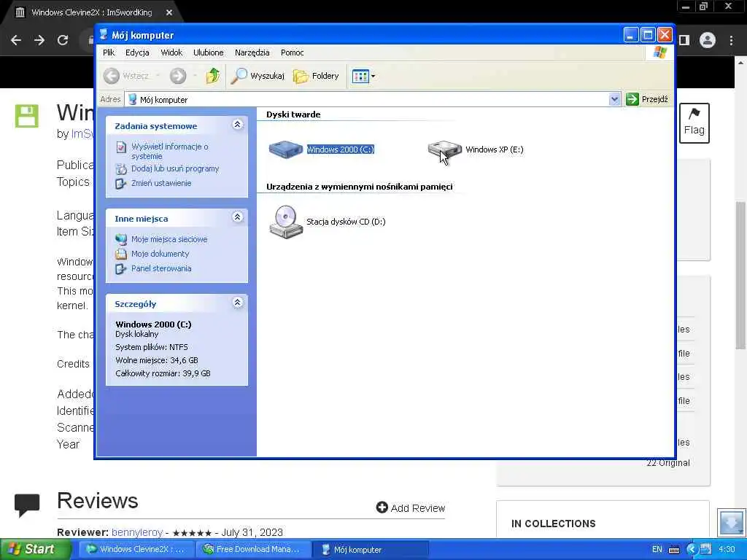Open the Narzędzia menu
747x560 pixels.
(x=252, y=52)
